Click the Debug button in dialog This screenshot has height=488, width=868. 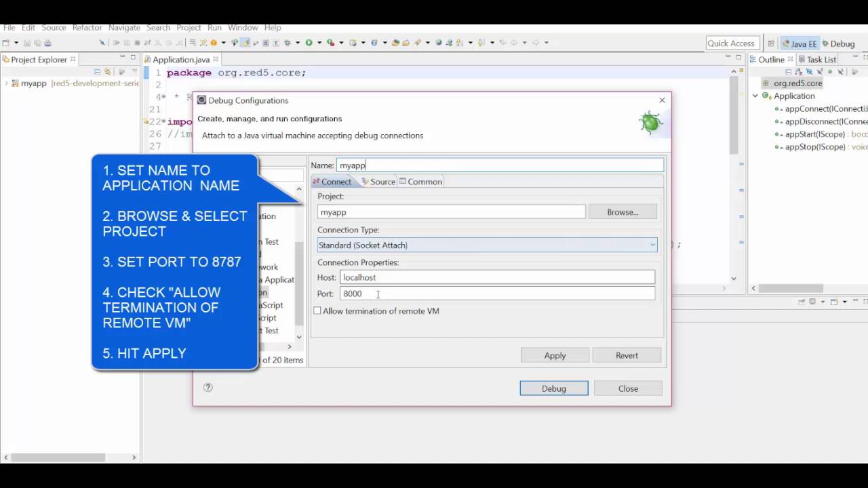point(554,388)
